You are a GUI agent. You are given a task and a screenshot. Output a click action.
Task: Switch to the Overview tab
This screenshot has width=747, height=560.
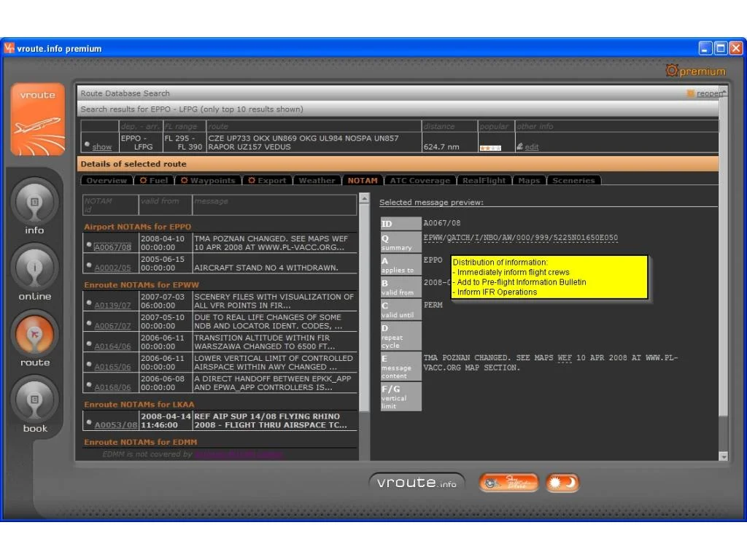(x=107, y=181)
